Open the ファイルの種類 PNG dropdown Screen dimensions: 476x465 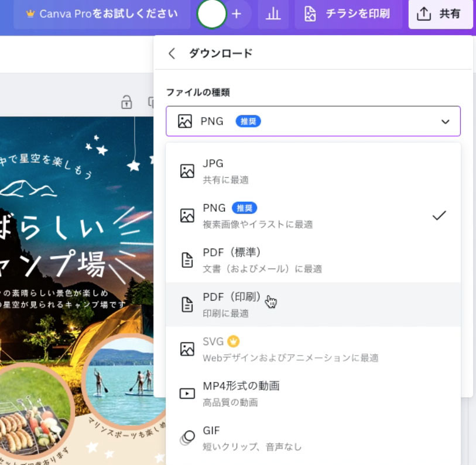pos(313,121)
